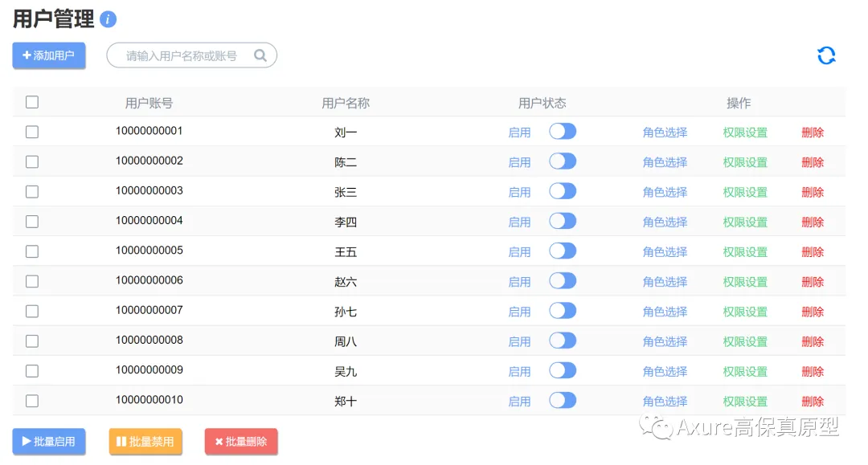Click the 批量禁用 button

[145, 441]
